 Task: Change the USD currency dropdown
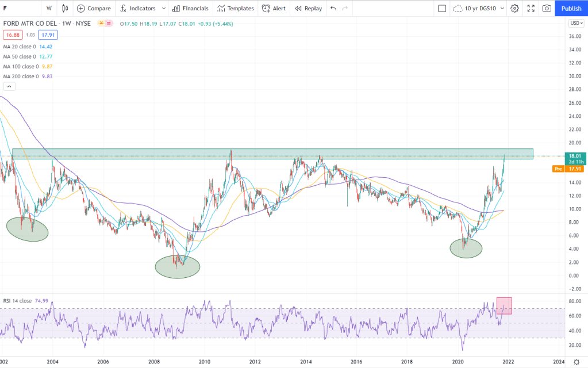pyautogui.click(x=575, y=24)
